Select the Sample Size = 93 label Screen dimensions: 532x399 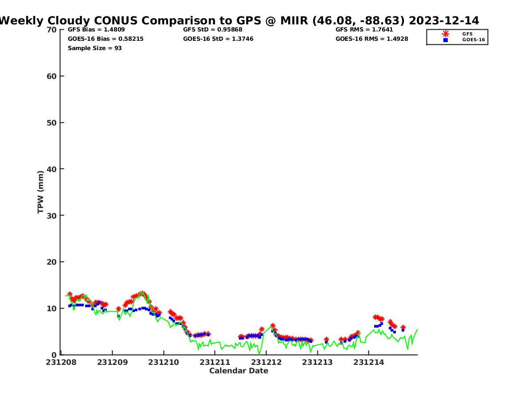pos(95,48)
